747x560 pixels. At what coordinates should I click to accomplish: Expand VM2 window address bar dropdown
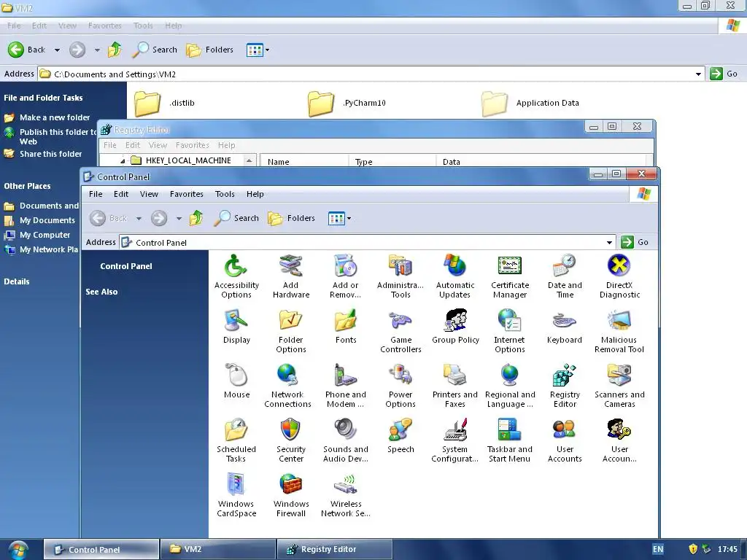point(698,74)
